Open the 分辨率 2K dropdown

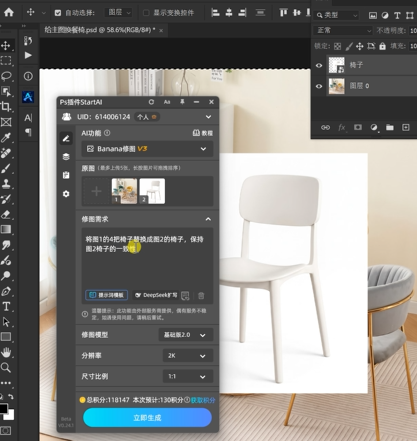188,356
